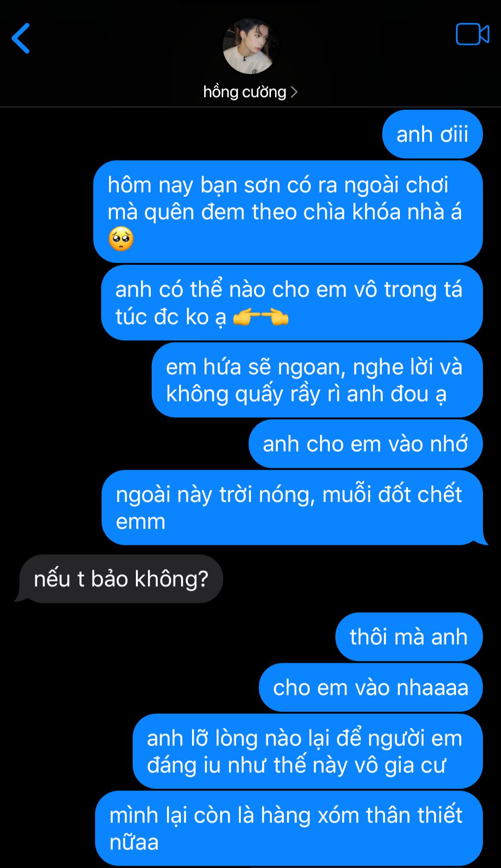
Task: Tap the pleading face emoji
Action: coord(121,239)
